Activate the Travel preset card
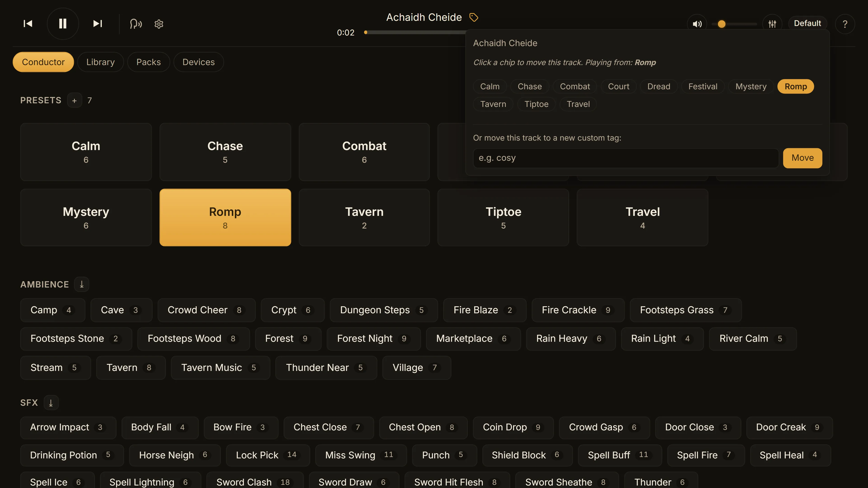868x488 pixels. click(x=642, y=218)
